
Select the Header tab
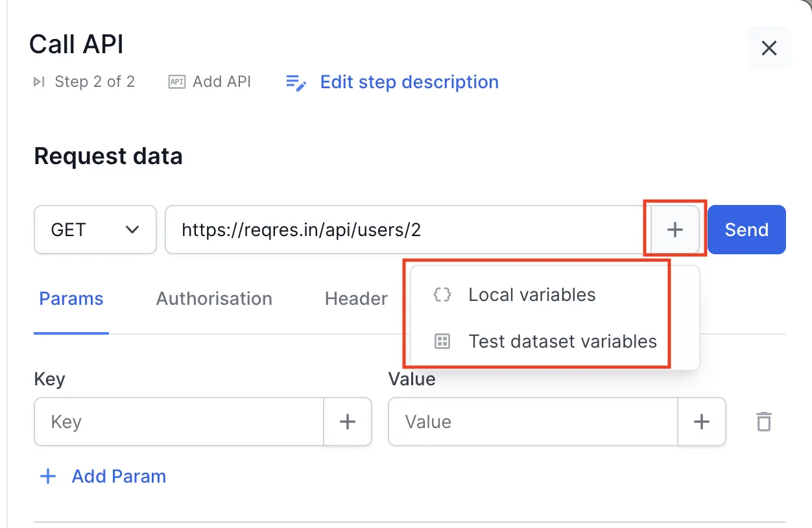click(x=356, y=299)
